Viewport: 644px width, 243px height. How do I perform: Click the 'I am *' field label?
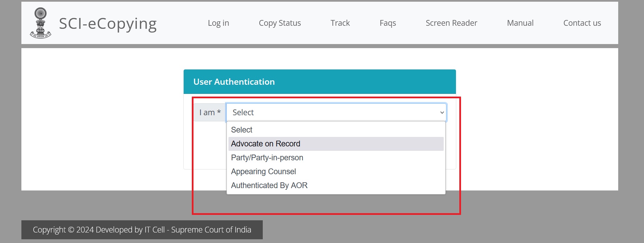coord(210,113)
